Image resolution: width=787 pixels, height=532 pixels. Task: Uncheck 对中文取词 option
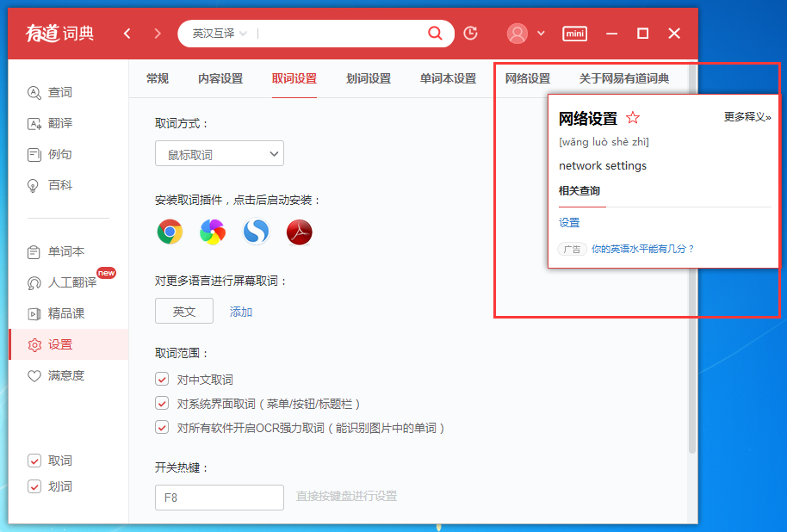[x=161, y=378]
